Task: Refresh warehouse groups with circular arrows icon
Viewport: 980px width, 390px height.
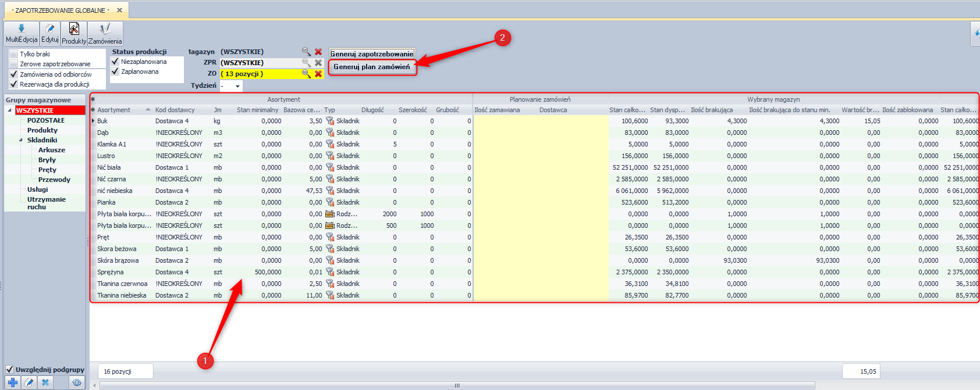Action: click(76, 382)
